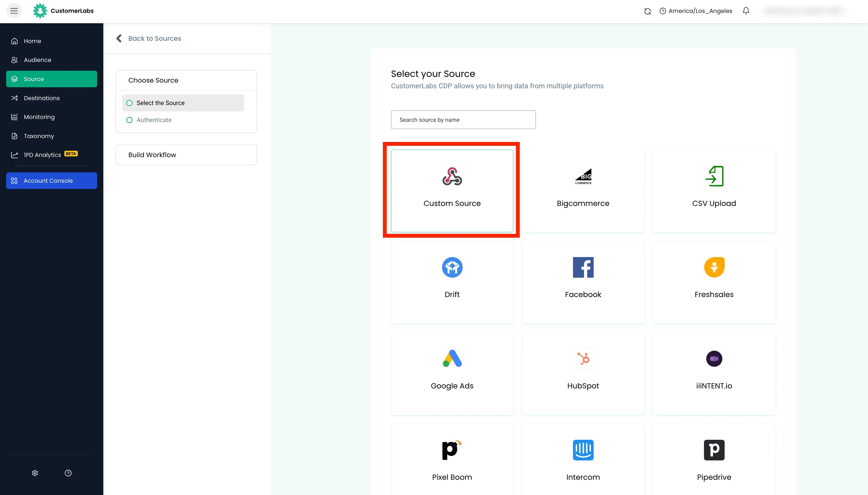Open the notifications bell

(x=746, y=11)
